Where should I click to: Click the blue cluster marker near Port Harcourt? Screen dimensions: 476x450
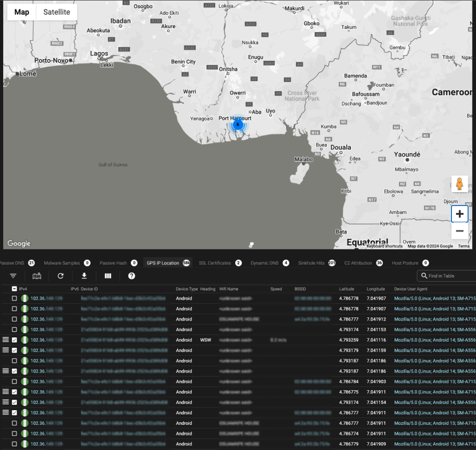click(238, 125)
